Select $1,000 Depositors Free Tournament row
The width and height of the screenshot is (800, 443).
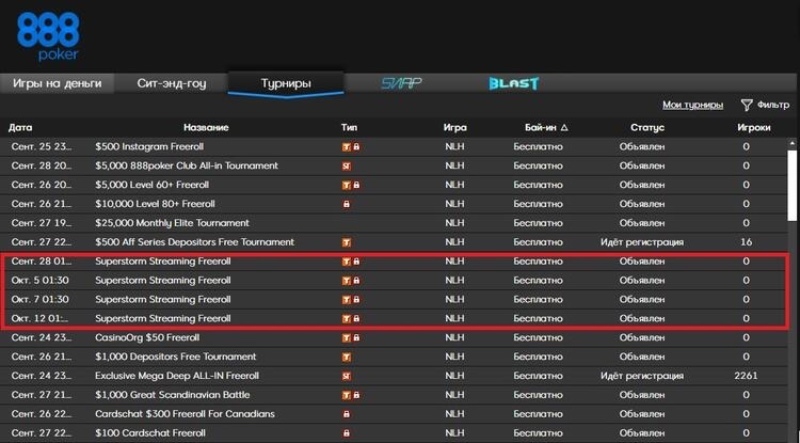point(394,357)
